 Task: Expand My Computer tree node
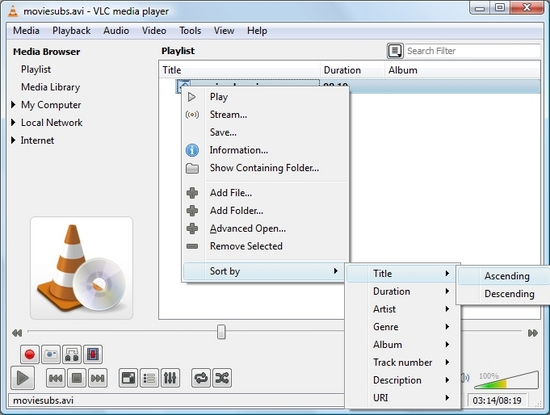pos(13,105)
